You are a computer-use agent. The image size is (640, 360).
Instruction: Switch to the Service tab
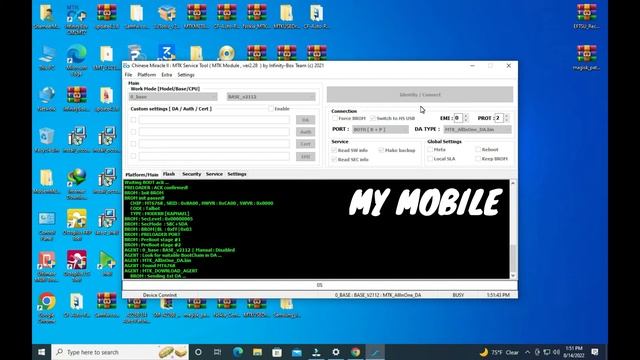pyautogui.click(x=214, y=174)
